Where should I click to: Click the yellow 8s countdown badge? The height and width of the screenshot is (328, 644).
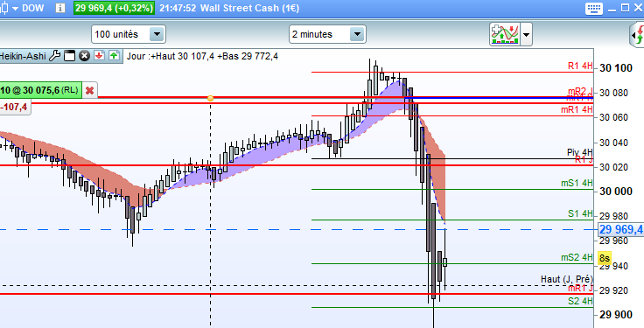(604, 258)
